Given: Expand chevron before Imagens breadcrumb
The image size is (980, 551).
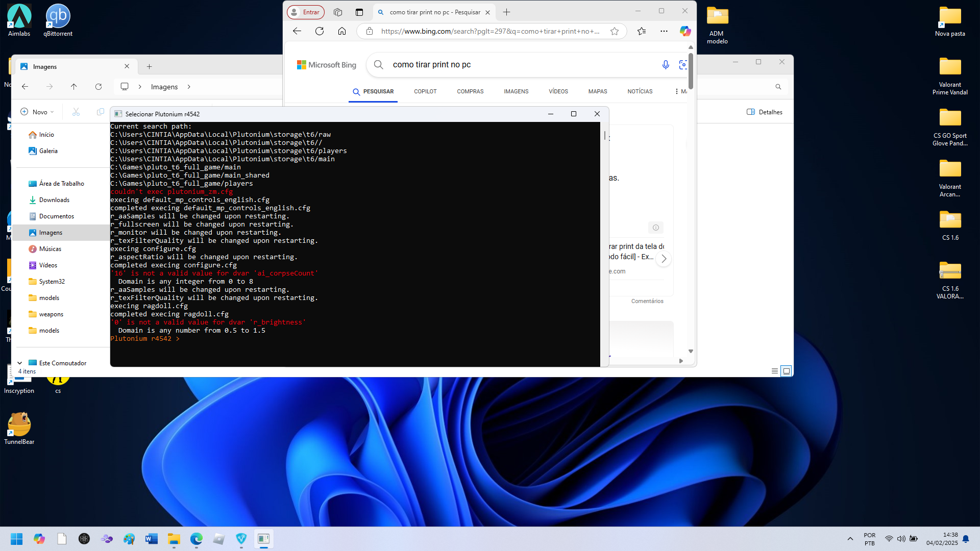Looking at the screenshot, I should (140, 87).
